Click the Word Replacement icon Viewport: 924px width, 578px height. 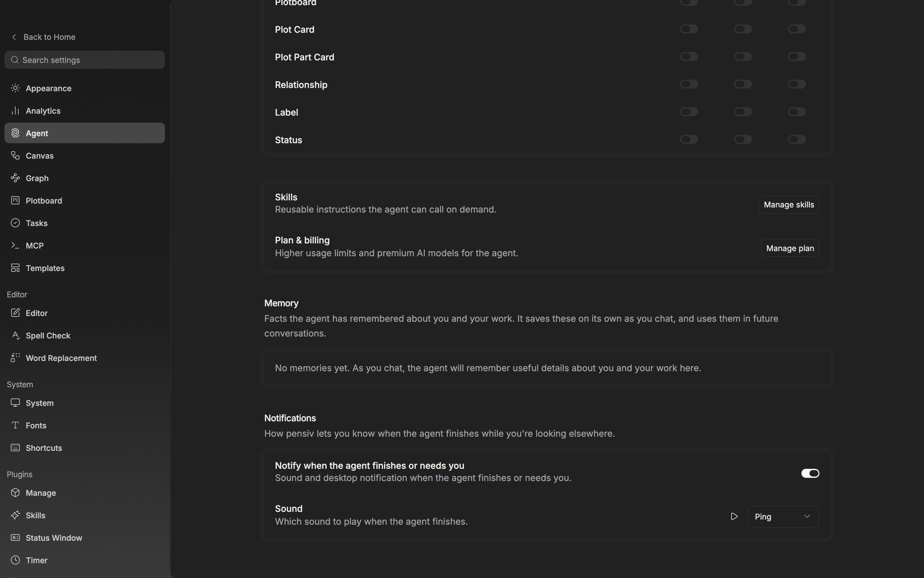(15, 358)
